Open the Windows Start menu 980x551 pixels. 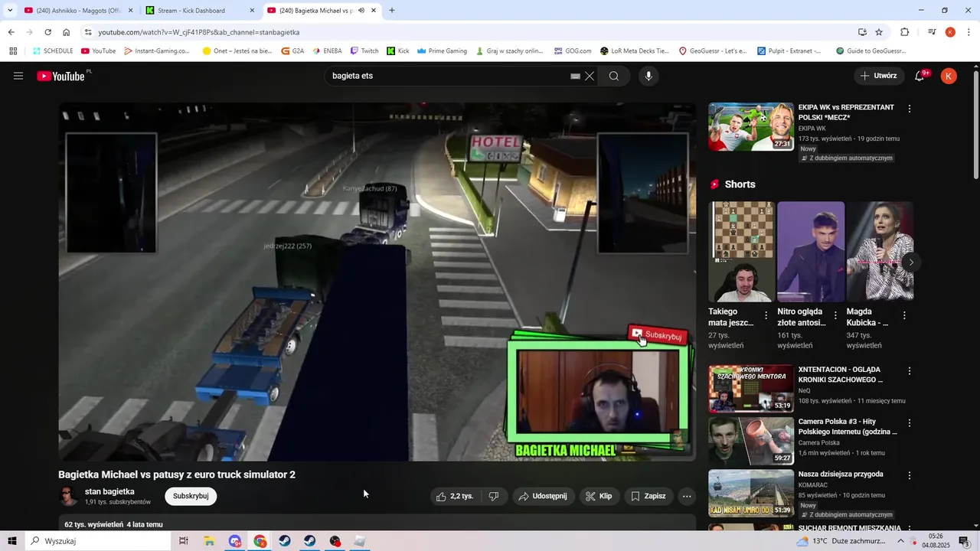11,541
